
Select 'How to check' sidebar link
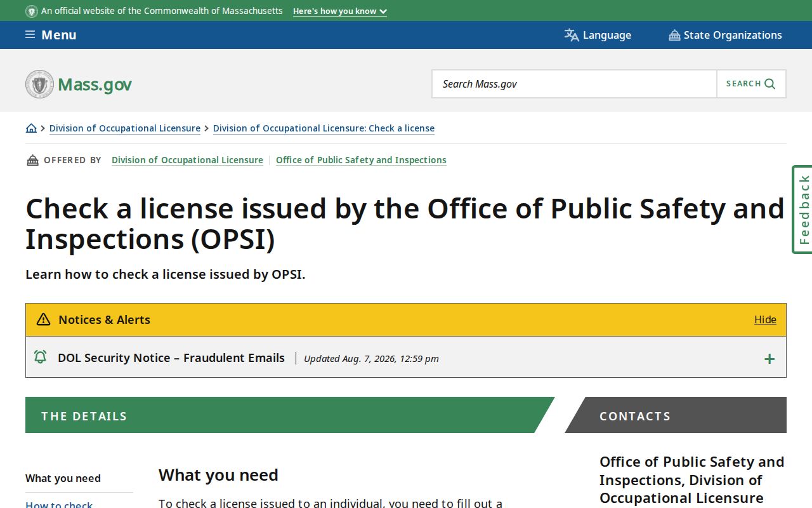pyautogui.click(x=59, y=504)
